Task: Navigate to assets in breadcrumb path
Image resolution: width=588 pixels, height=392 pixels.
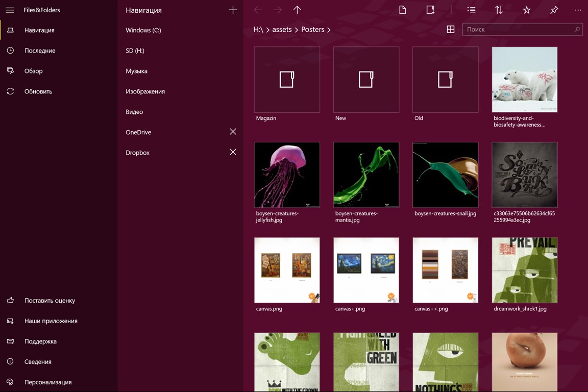Action: pyautogui.click(x=282, y=30)
